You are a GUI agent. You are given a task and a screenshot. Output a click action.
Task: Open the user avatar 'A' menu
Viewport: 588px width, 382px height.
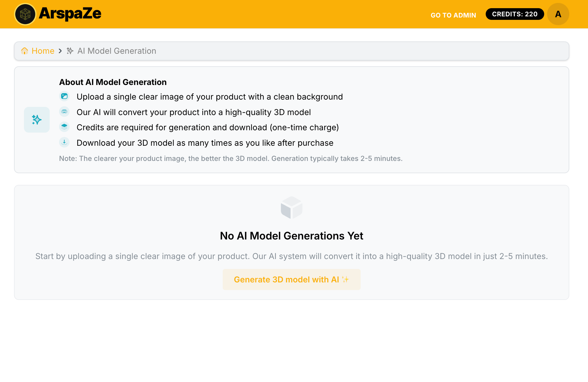coord(558,14)
